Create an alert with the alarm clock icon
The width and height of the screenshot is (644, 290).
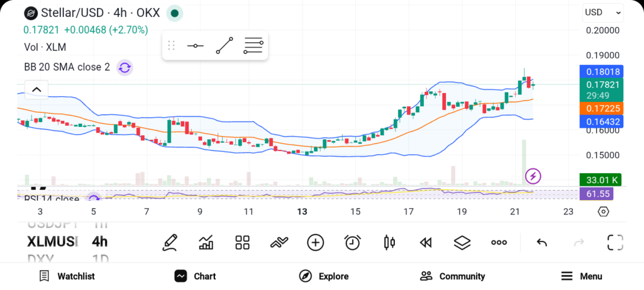pyautogui.click(x=352, y=242)
